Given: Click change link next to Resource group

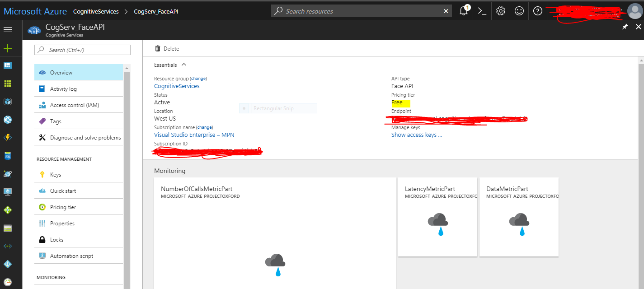Looking at the screenshot, I should (x=198, y=79).
